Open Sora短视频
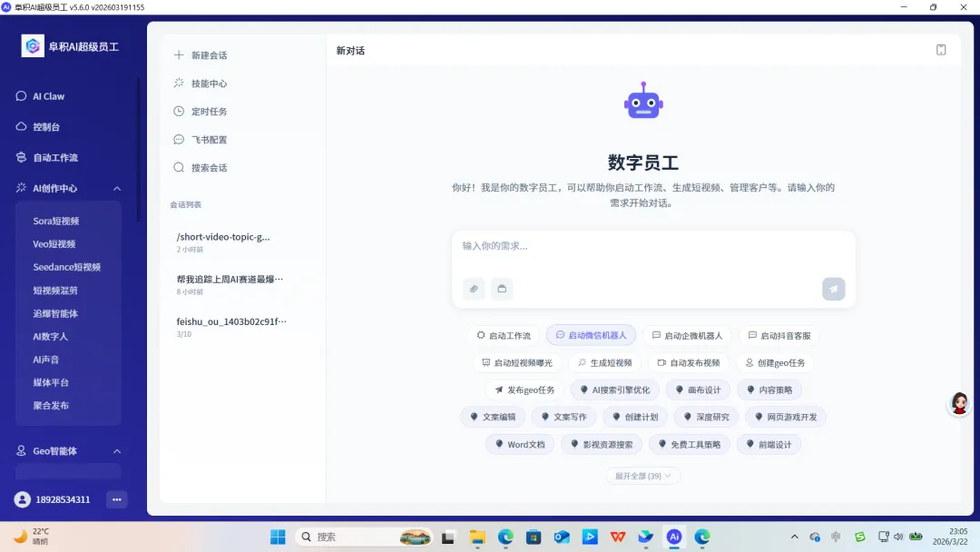This screenshot has height=552, width=980. coord(56,221)
